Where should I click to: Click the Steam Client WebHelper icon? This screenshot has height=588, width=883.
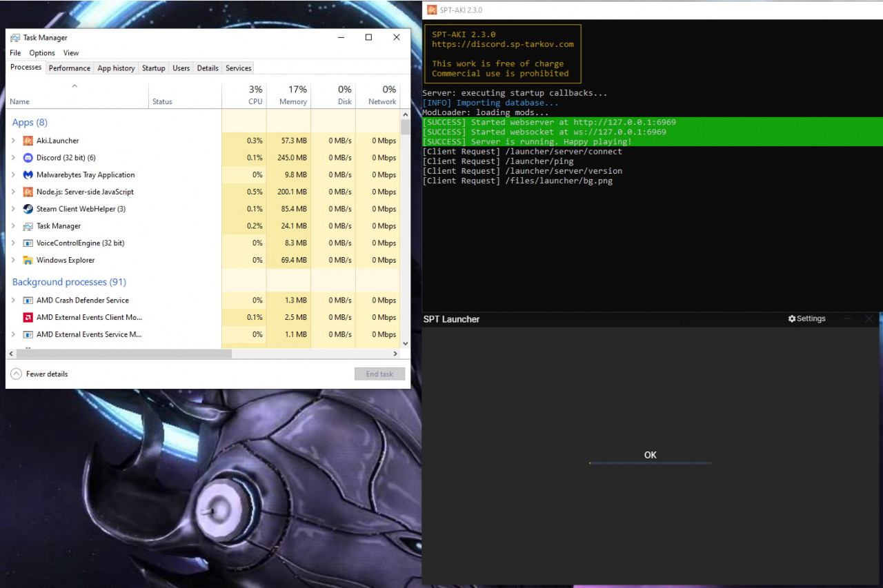click(x=28, y=209)
